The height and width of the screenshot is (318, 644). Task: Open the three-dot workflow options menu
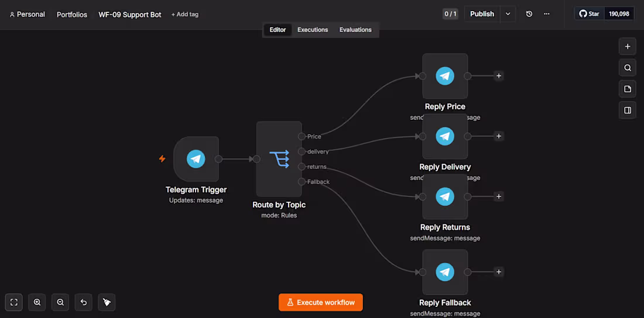[x=547, y=14]
